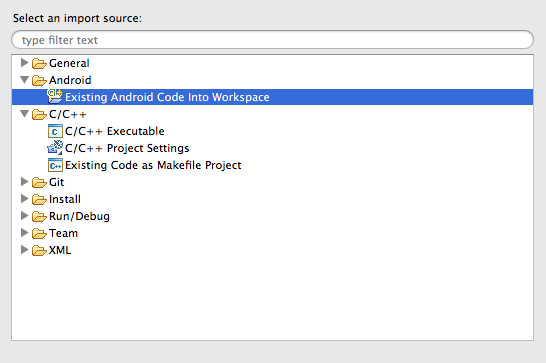Click the Run/Debug folder icon
The width and height of the screenshot is (546, 363).
[39, 217]
